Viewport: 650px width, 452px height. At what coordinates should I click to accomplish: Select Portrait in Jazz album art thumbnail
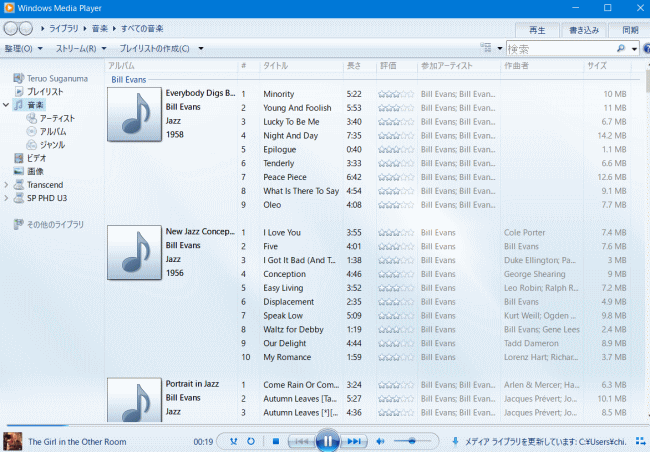tap(134, 400)
